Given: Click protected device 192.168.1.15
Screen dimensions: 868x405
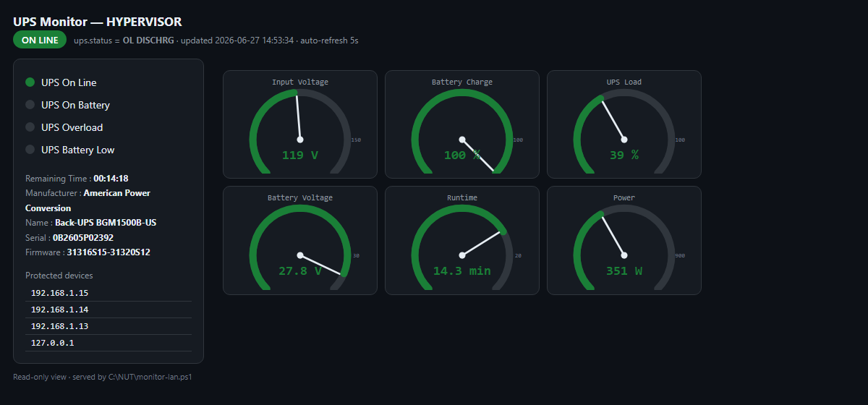Looking at the screenshot, I should coord(109,293).
